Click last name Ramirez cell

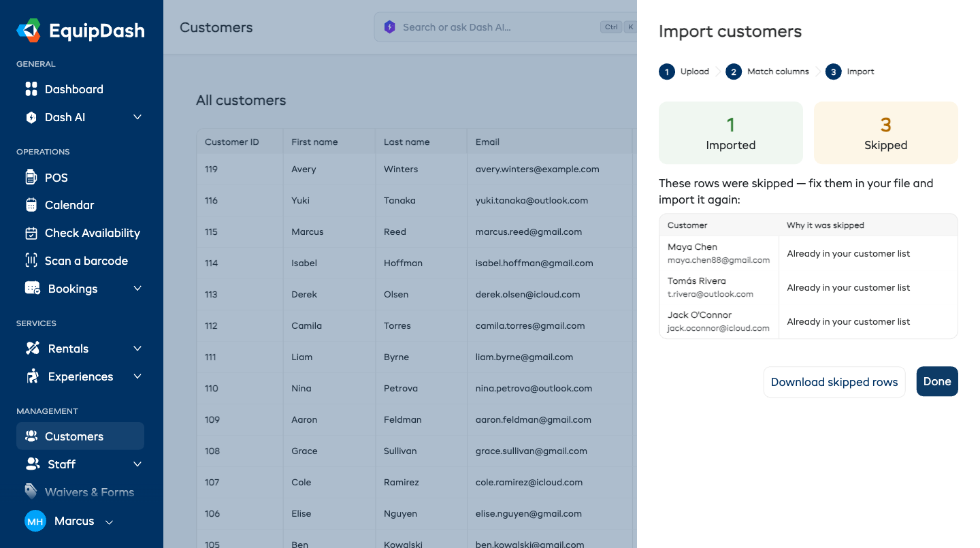421,482
